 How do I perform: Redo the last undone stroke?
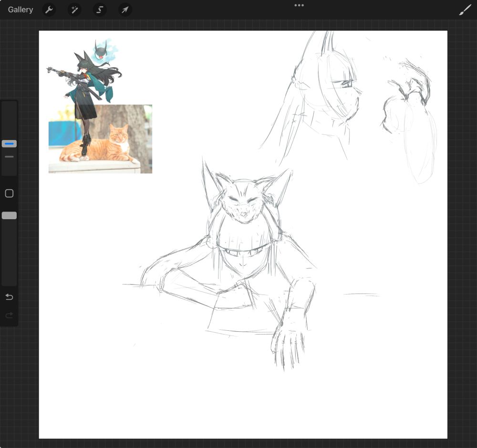tap(9, 315)
